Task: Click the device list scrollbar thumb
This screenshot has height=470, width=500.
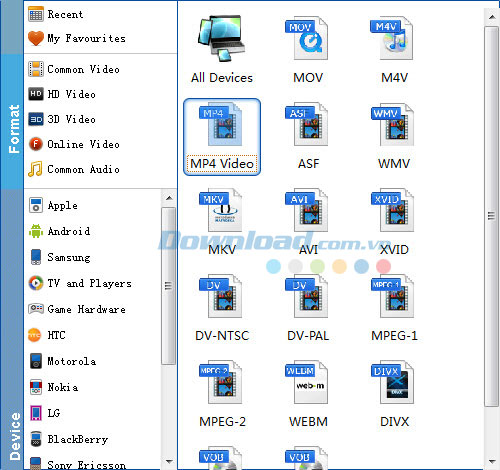Action: point(169,286)
